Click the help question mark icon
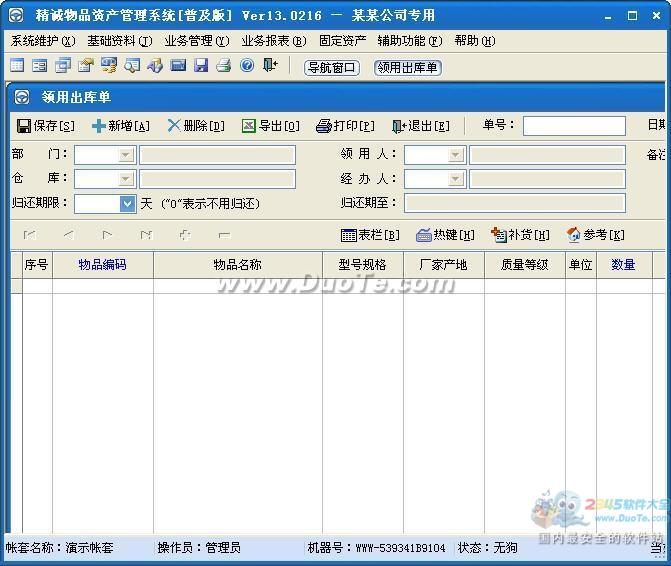This screenshot has width=671, height=566. [247, 66]
